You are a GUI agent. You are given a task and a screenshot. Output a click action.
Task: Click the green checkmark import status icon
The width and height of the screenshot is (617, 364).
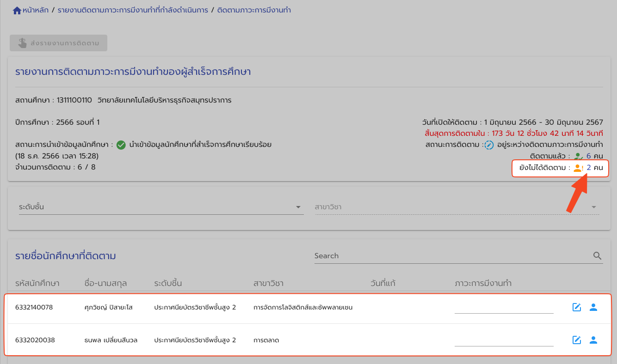tap(121, 145)
